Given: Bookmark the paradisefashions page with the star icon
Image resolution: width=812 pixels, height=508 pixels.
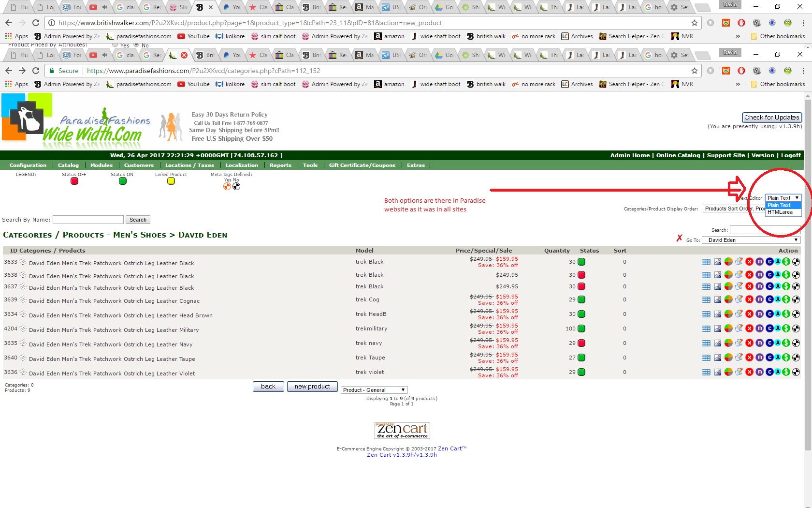Looking at the screenshot, I should pos(695,71).
